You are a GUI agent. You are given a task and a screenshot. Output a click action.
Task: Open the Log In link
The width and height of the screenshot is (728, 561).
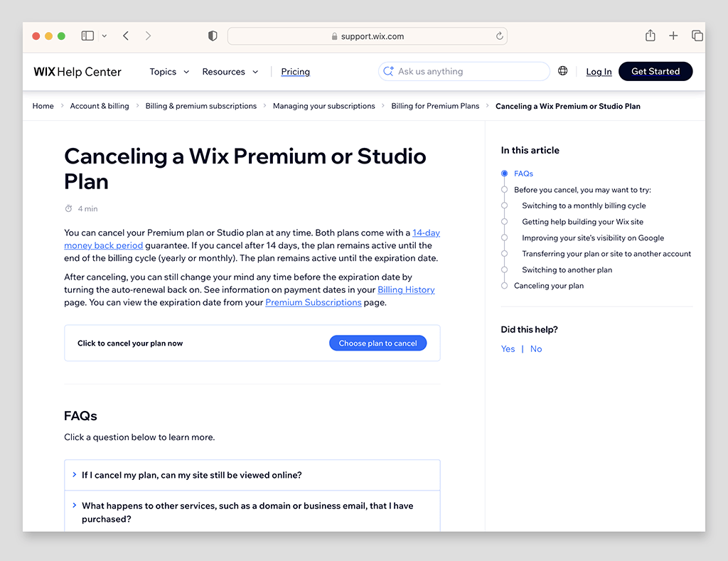[x=599, y=72]
